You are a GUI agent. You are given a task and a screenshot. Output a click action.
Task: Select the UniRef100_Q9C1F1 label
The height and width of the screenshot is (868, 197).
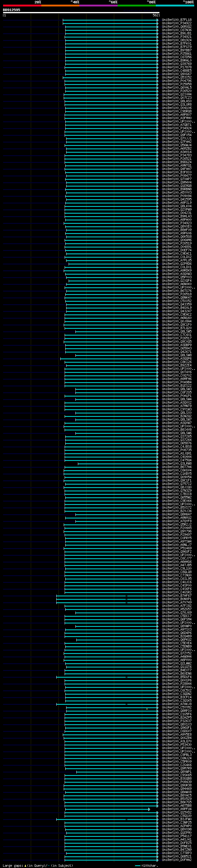[x=177, y=481]
